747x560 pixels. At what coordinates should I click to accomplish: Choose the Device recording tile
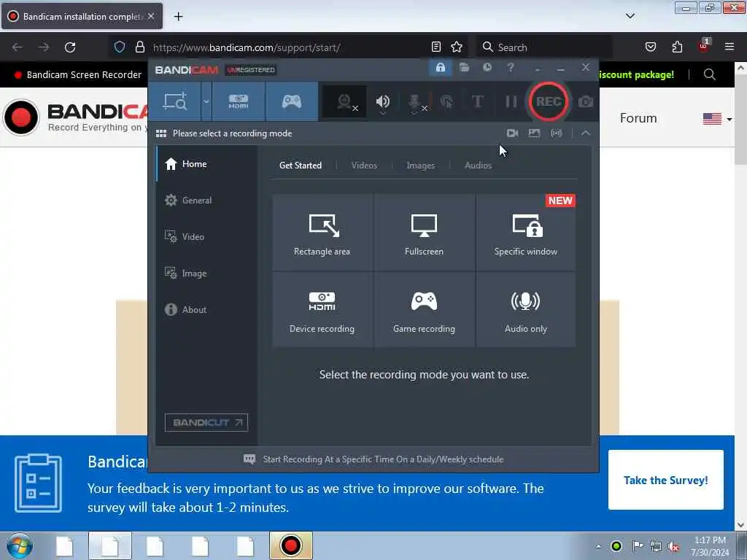click(322, 309)
